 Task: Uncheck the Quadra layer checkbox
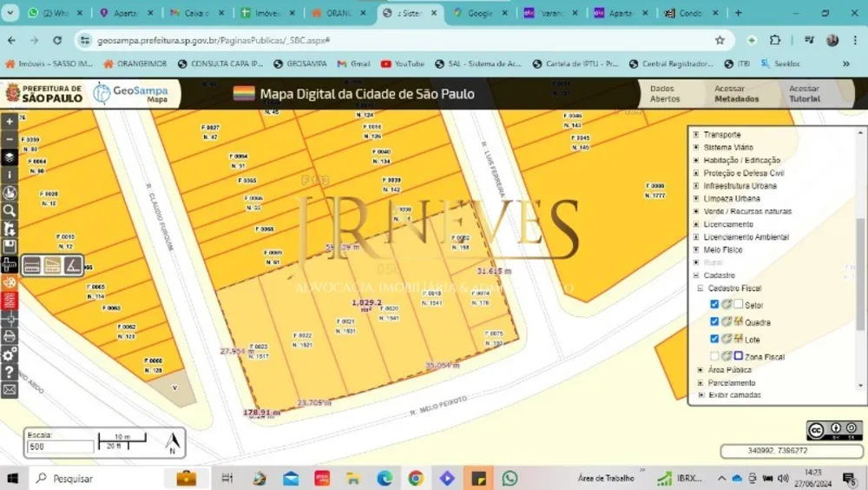714,321
